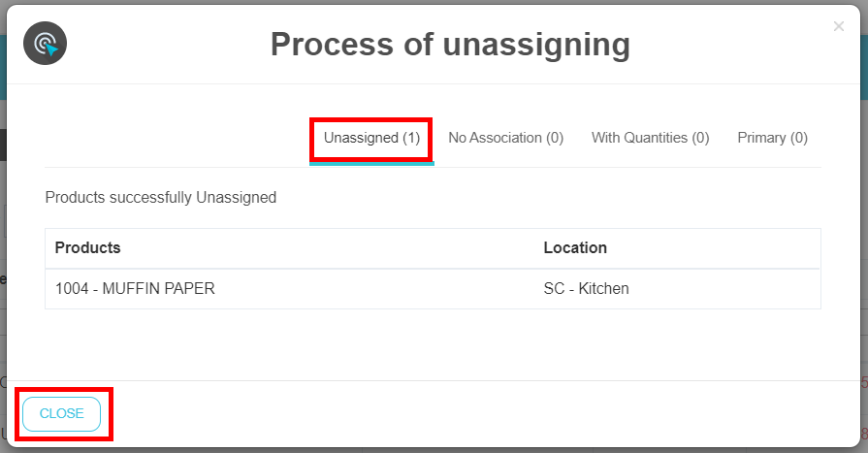Viewport: 868px width, 453px height.
Task: Dismiss the dialog with the X icon
Action: [x=839, y=26]
